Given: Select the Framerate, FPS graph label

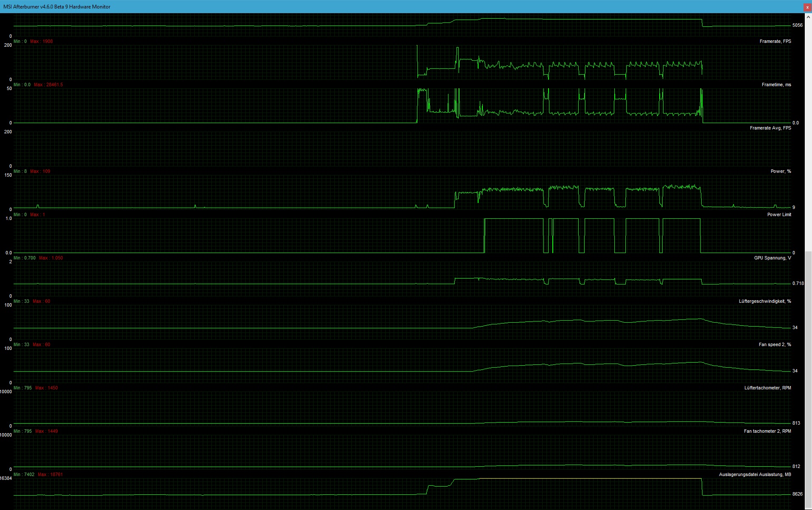Looking at the screenshot, I should click(776, 41).
